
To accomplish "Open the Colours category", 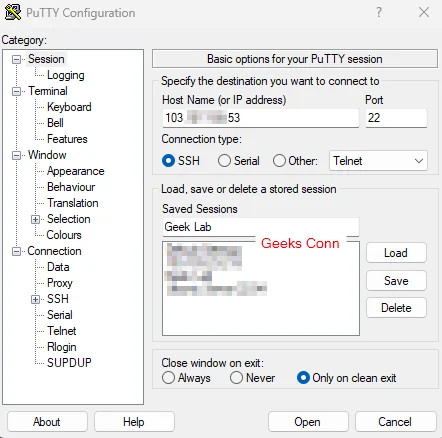I will [x=64, y=235].
